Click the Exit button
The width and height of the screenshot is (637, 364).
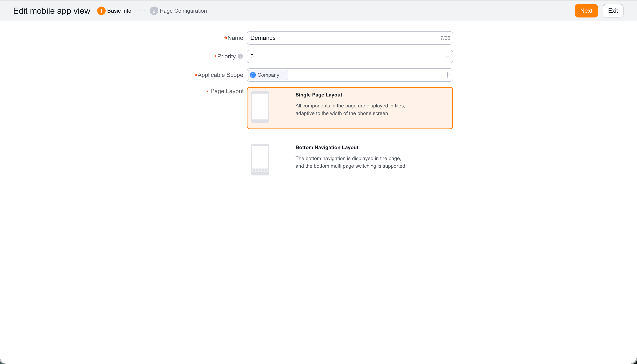(613, 11)
